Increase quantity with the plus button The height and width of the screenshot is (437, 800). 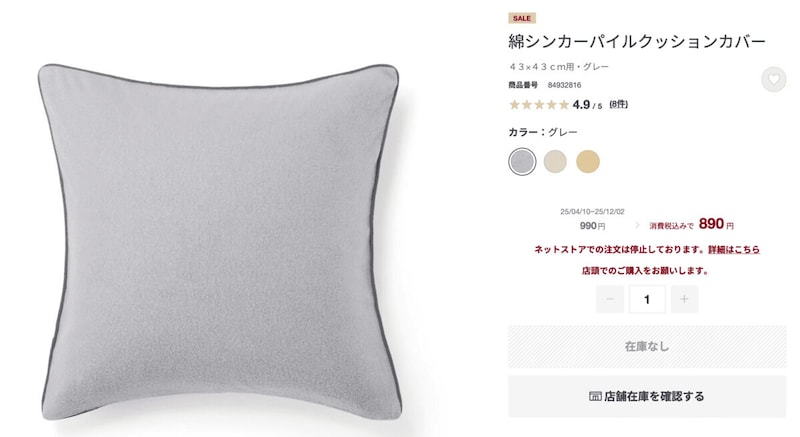(684, 299)
